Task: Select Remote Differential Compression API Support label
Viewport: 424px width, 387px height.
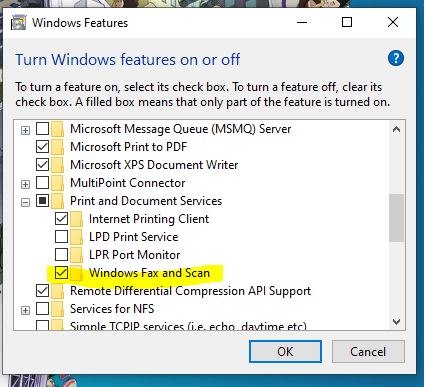Action: tap(190, 291)
